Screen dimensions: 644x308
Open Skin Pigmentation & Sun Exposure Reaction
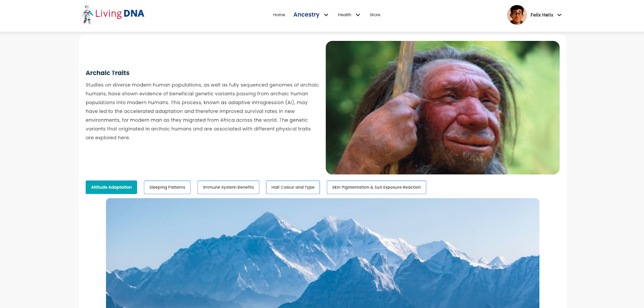click(376, 187)
